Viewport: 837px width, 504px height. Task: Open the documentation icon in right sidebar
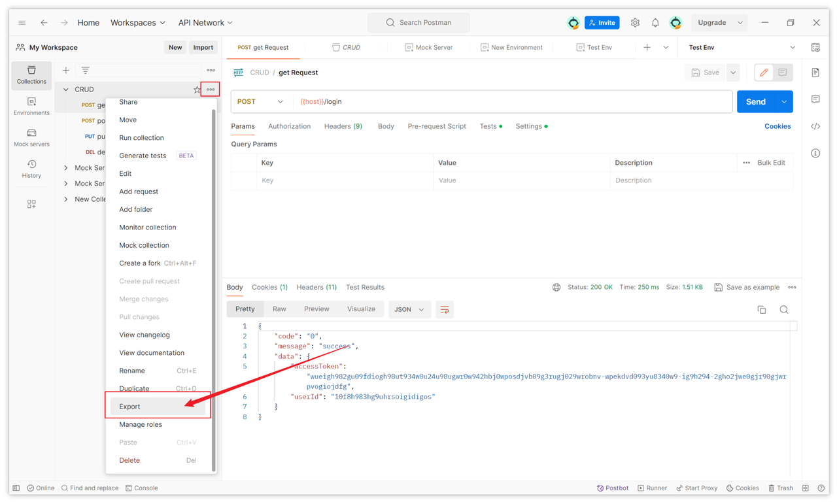pos(815,73)
